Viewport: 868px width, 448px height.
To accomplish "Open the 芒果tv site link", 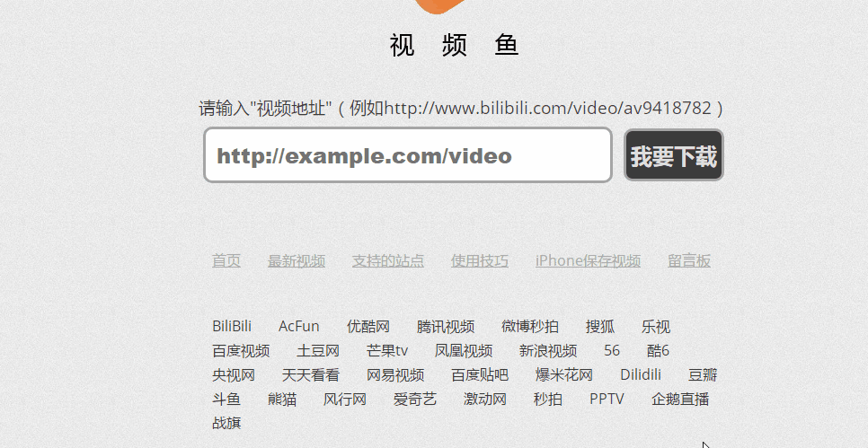I will (x=387, y=351).
